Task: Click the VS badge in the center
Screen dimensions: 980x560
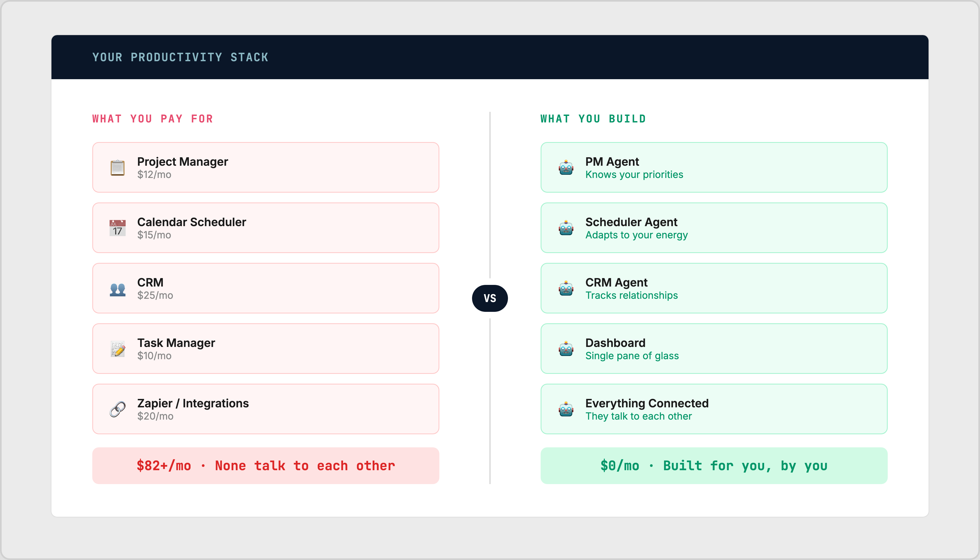Action: click(x=490, y=298)
